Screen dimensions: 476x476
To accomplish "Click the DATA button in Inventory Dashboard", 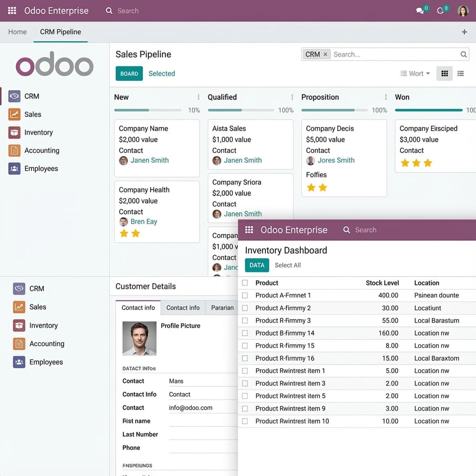I will click(257, 265).
